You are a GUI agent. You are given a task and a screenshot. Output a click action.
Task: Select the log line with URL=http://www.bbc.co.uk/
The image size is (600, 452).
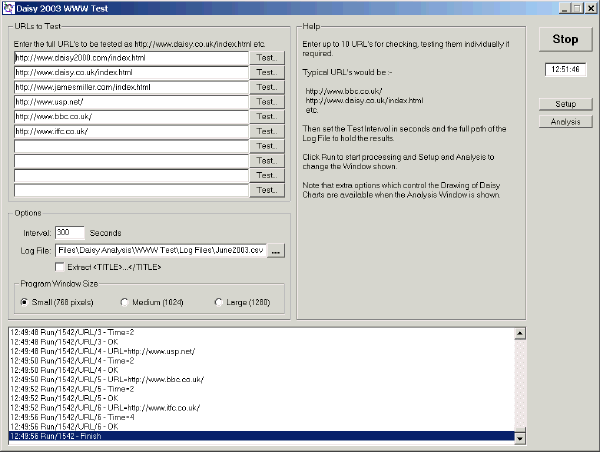click(261, 380)
